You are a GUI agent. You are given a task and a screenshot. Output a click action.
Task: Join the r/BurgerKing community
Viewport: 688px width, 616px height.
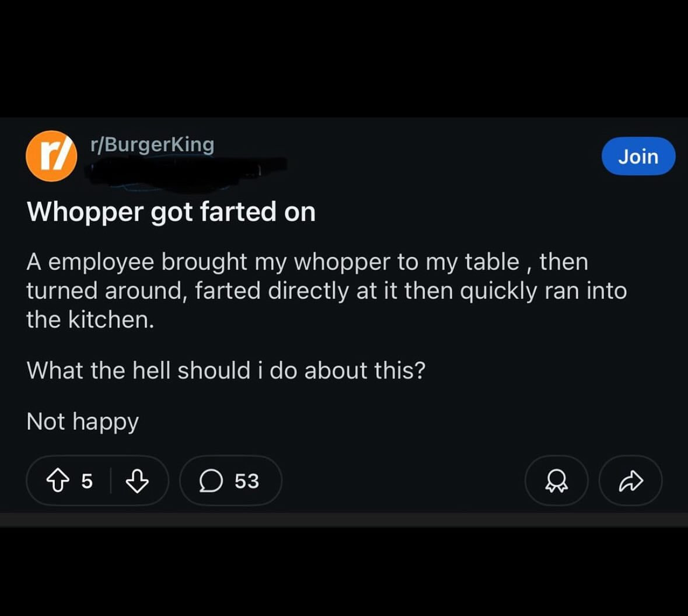pos(638,156)
